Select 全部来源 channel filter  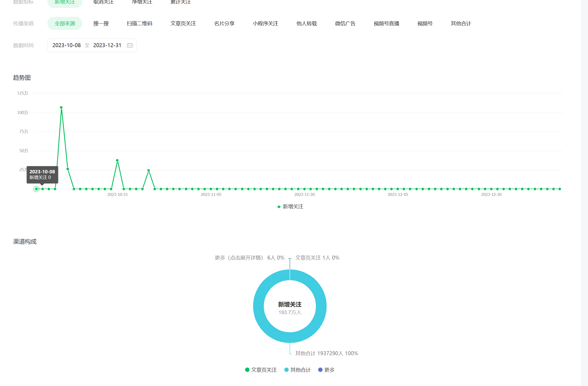coord(65,24)
